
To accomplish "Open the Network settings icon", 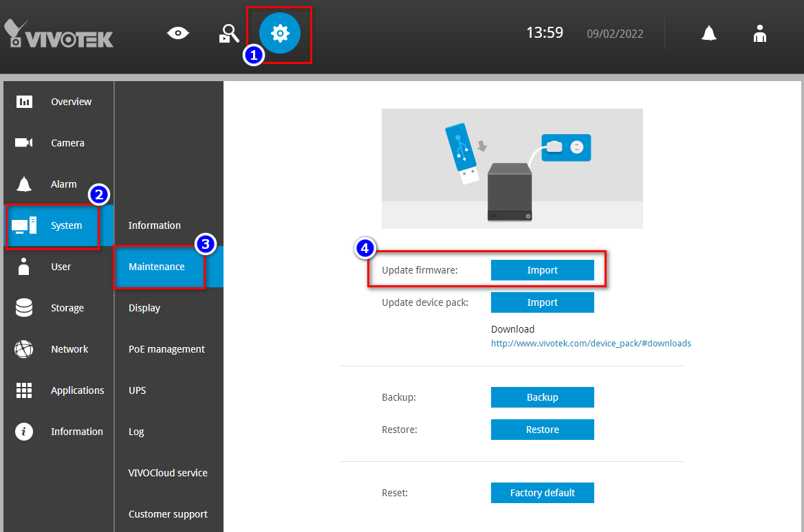I will pyautogui.click(x=24, y=348).
